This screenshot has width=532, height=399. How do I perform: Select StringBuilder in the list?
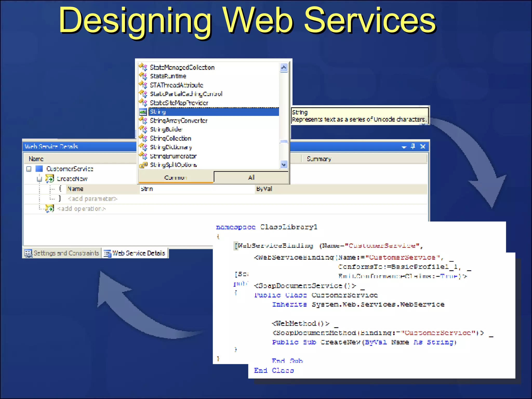[166, 129]
